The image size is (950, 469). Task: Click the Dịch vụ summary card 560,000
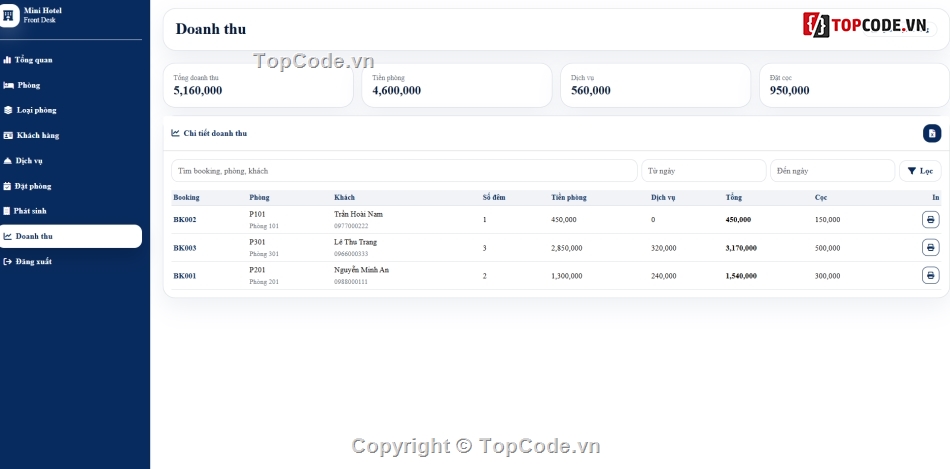click(656, 85)
